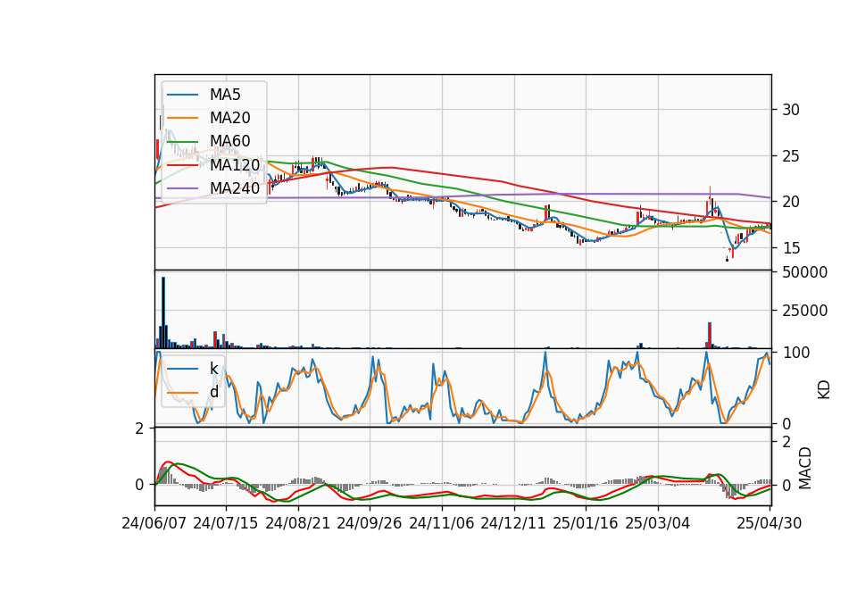Click the price axis value 30

[790, 110]
